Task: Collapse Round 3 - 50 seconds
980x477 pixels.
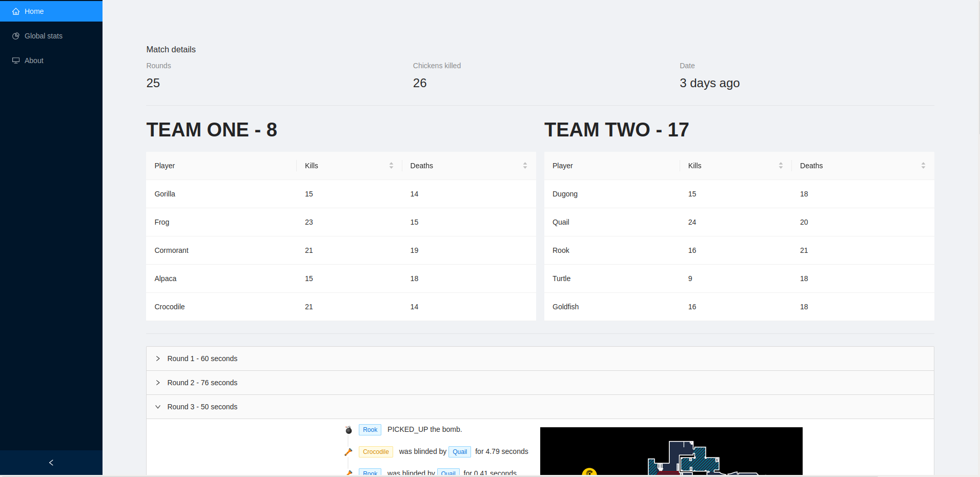Action: coord(540,407)
